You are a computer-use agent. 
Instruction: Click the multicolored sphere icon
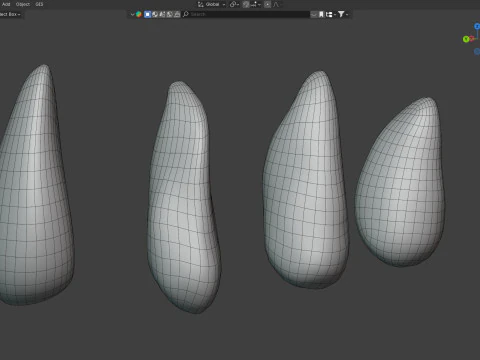click(x=139, y=14)
